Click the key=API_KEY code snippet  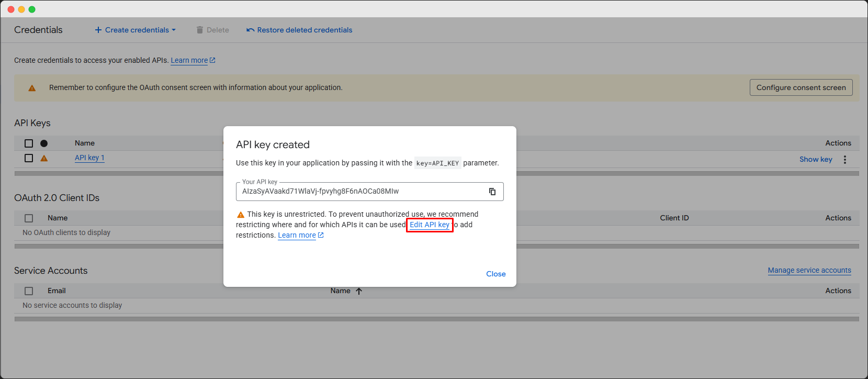[437, 163]
